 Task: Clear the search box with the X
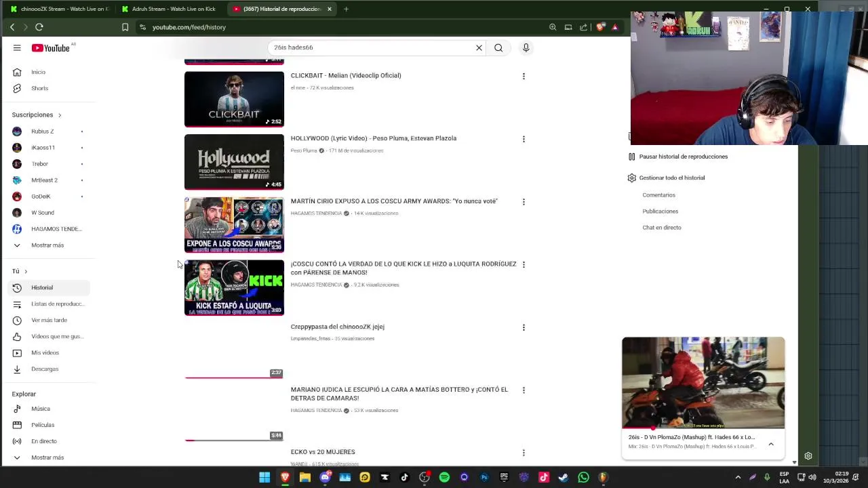tap(479, 47)
